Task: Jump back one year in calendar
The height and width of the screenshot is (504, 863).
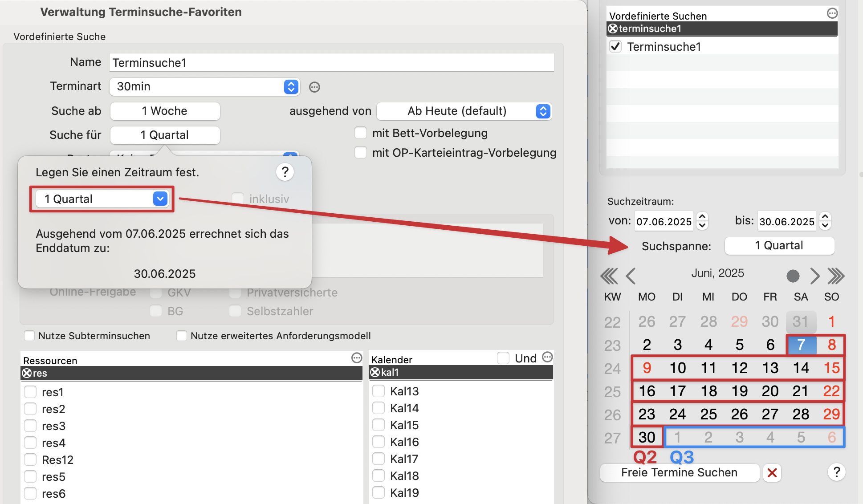Action: pos(609,276)
